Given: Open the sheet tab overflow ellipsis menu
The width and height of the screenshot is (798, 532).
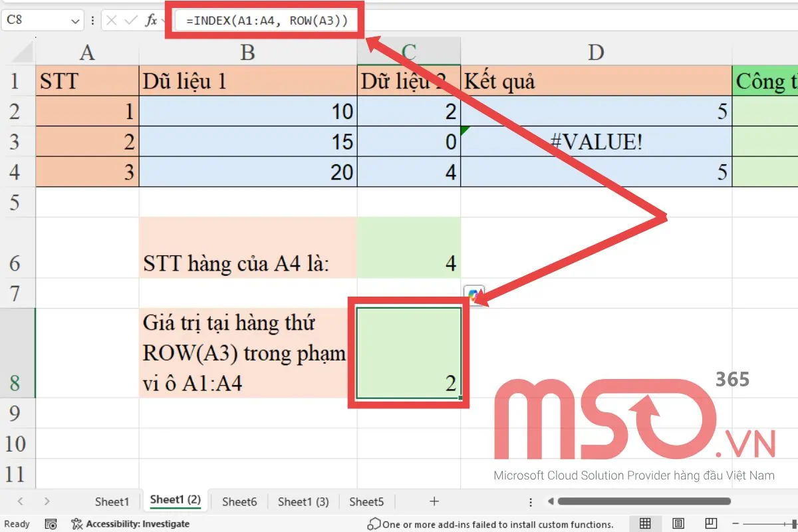Looking at the screenshot, I should pos(530,501).
